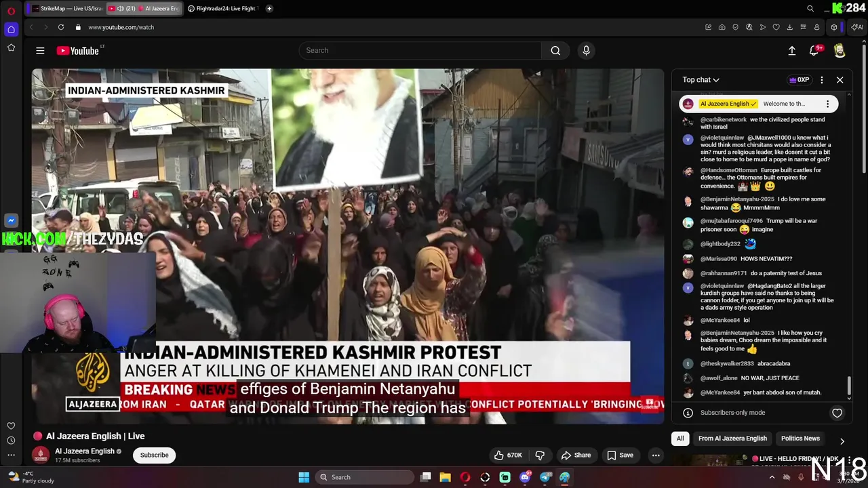Open Al Jazeera English channel name link
Image resolution: width=868 pixels, height=488 pixels.
85,451
